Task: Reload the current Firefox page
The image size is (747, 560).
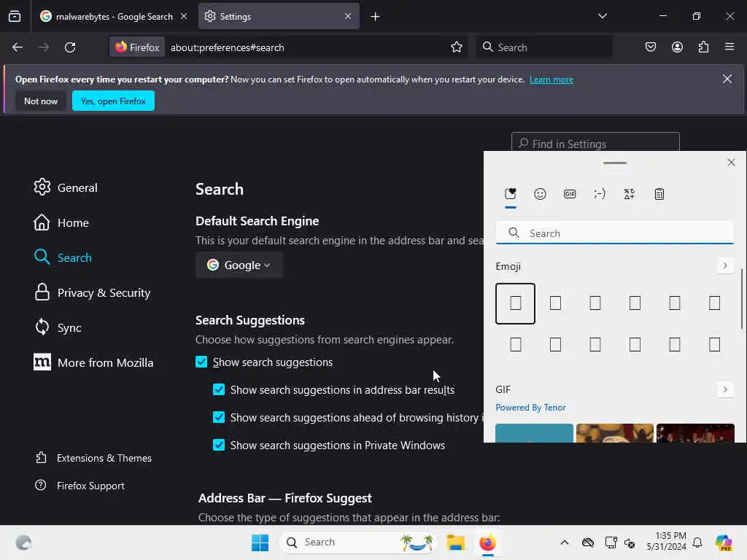Action: click(70, 47)
